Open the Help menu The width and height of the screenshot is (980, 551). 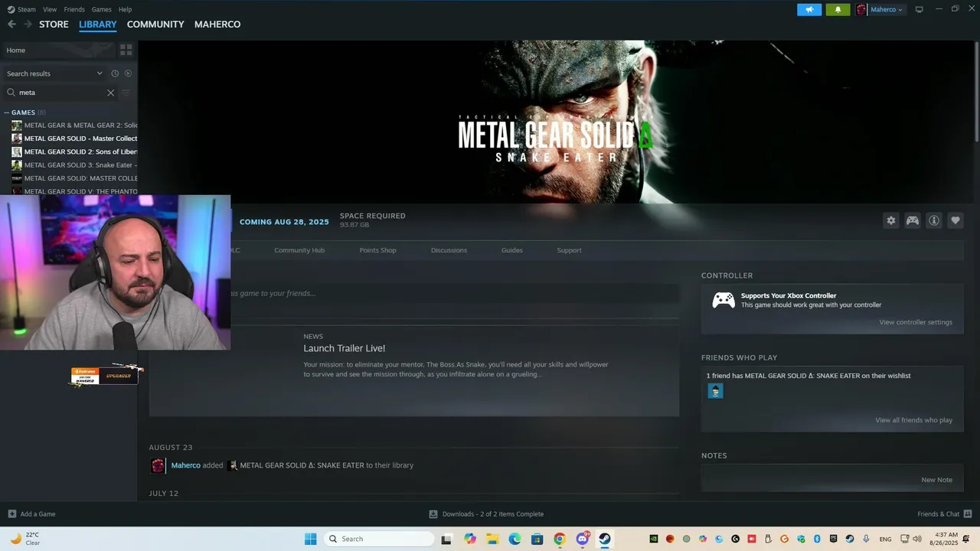125,9
